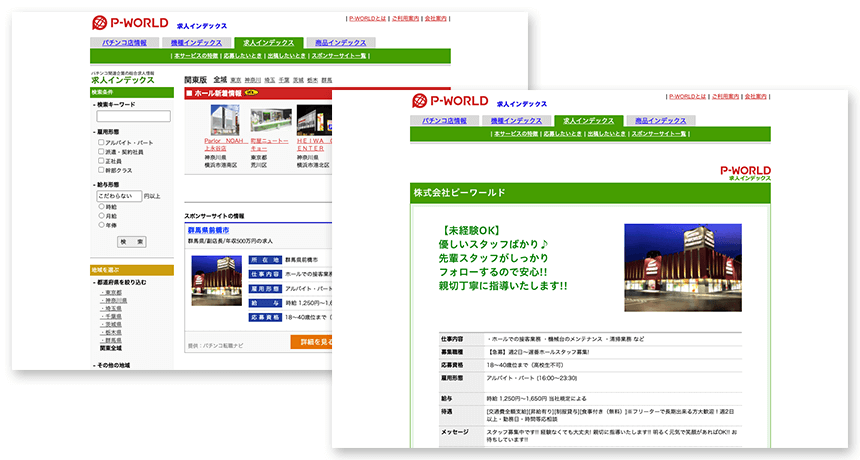Screen dimensions: 860x460
Task: Check the アルバイト・パート employment box
Action: tap(101, 142)
